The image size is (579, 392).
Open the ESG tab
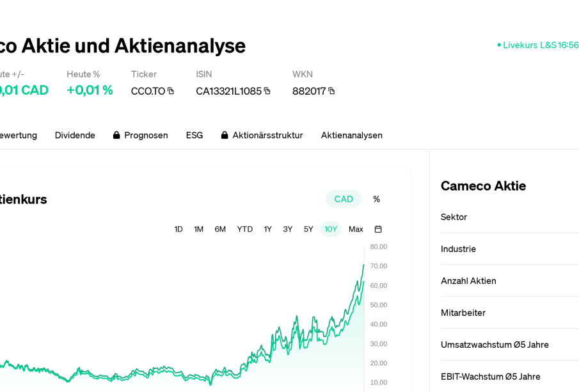coord(194,136)
